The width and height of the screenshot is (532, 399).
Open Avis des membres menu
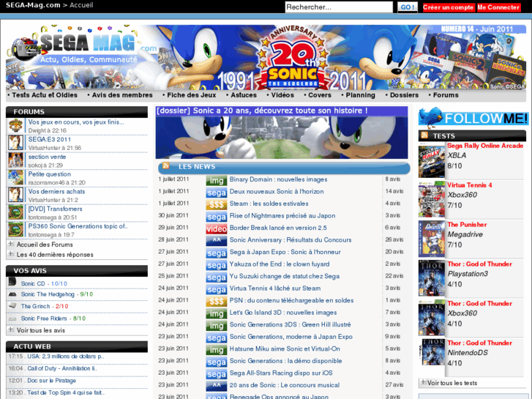pos(122,95)
